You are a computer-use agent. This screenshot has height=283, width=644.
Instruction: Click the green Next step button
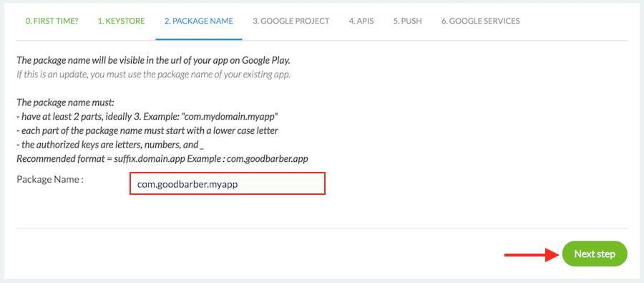(595, 254)
